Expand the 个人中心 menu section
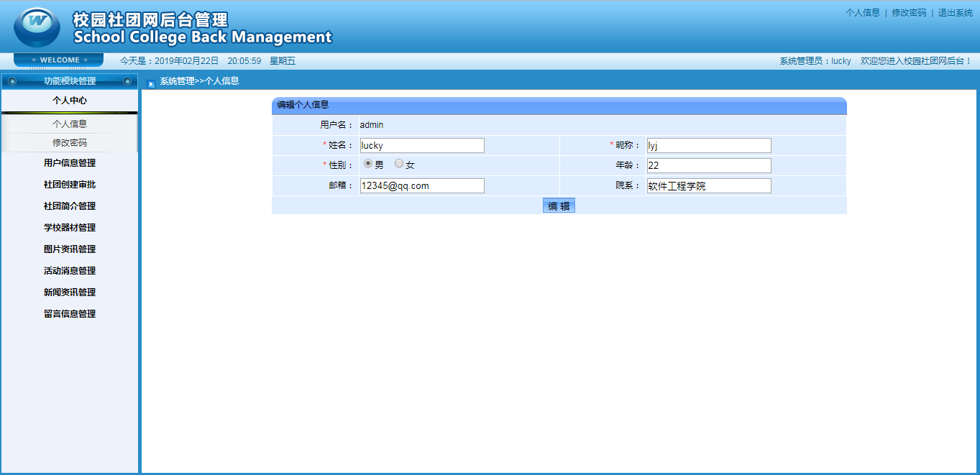Viewport: 980px width, 475px height. tap(70, 101)
